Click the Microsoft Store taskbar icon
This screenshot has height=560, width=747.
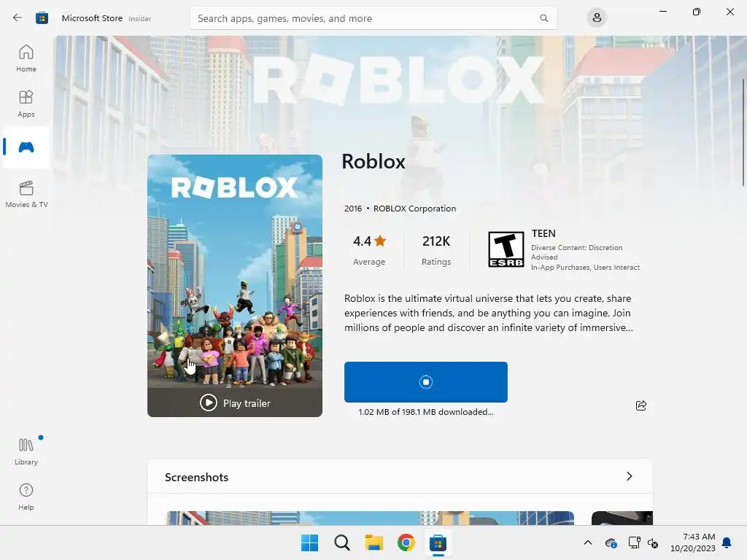[x=438, y=542]
